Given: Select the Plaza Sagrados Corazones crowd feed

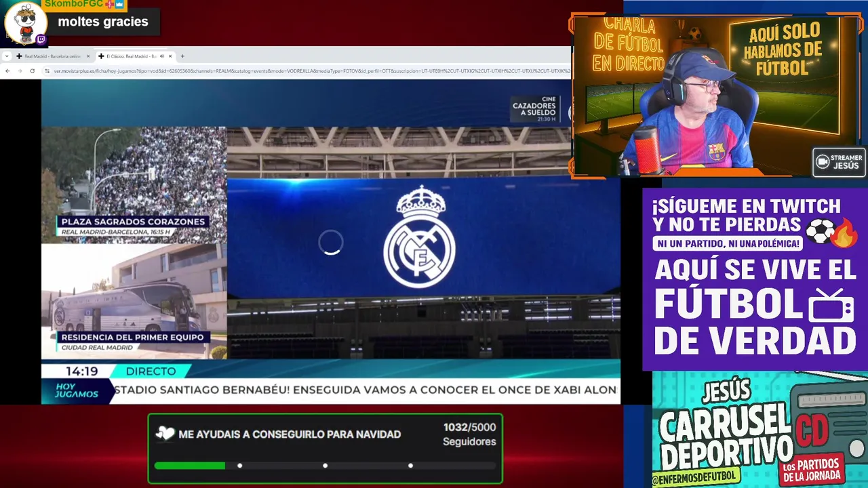Looking at the screenshot, I should coord(134,185).
